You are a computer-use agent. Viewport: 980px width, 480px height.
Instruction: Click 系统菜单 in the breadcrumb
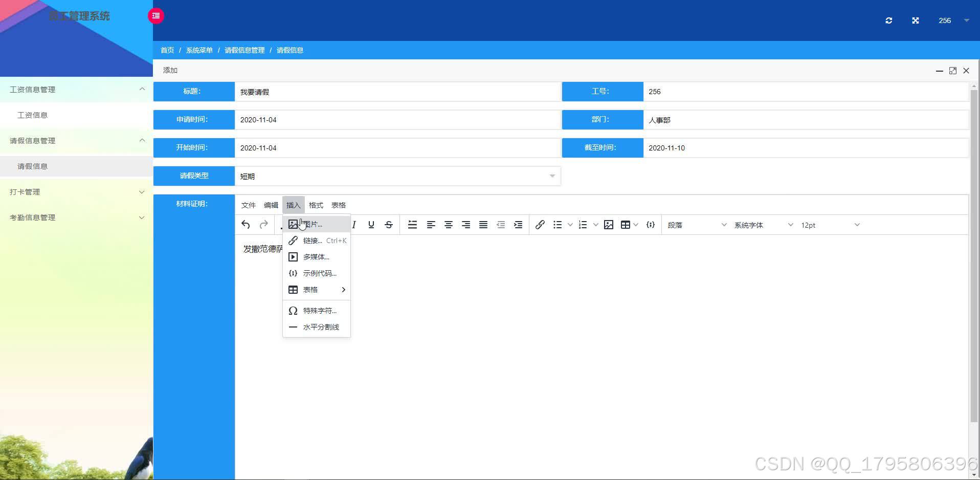coord(199,50)
